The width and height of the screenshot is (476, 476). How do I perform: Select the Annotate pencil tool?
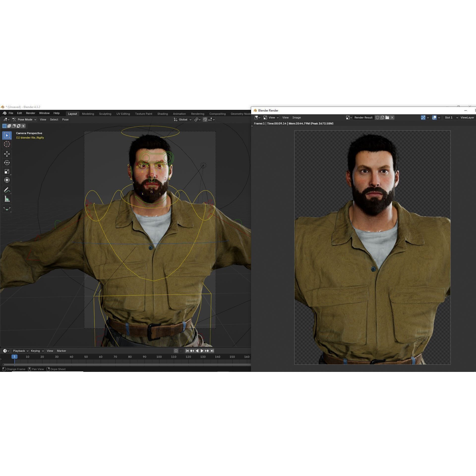tap(7, 190)
